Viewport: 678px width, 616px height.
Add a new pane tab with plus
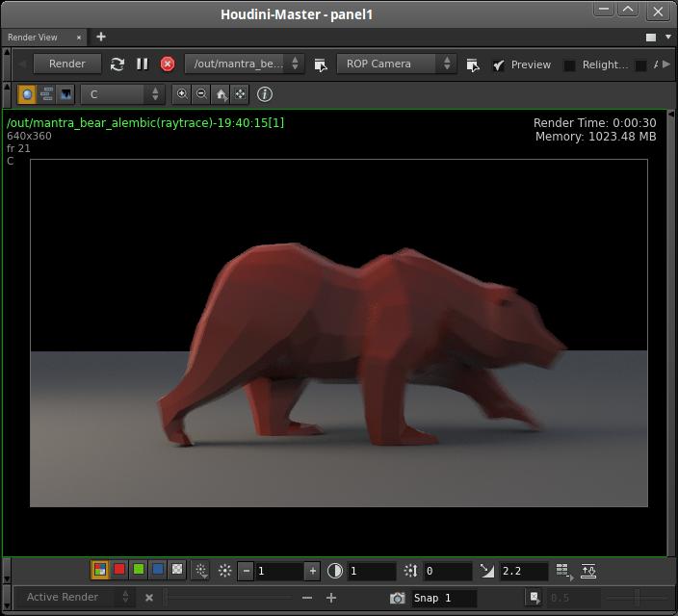100,37
